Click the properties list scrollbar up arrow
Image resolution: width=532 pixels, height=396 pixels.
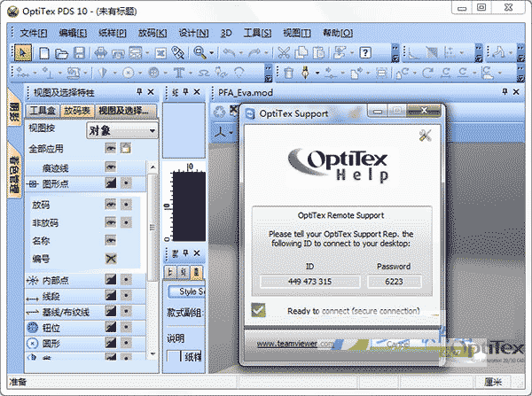[x=153, y=167]
